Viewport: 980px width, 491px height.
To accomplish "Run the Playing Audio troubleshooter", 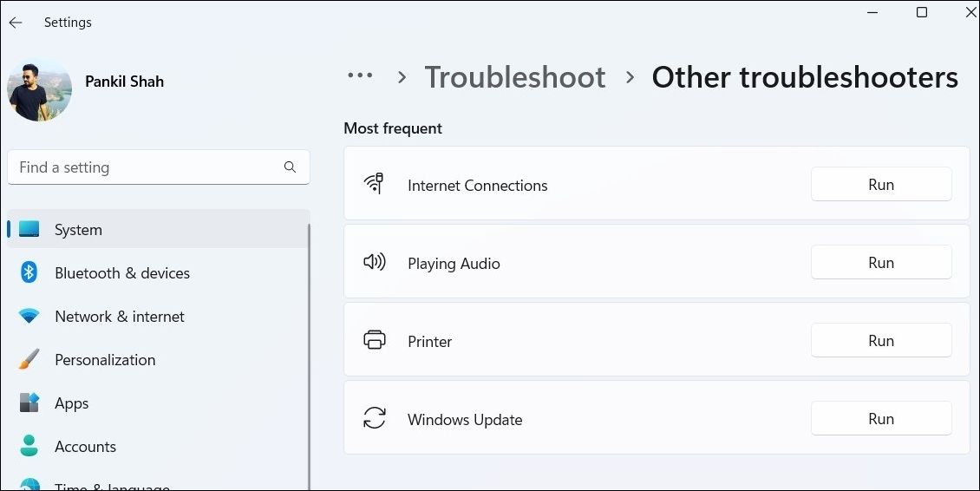I will tap(881, 263).
